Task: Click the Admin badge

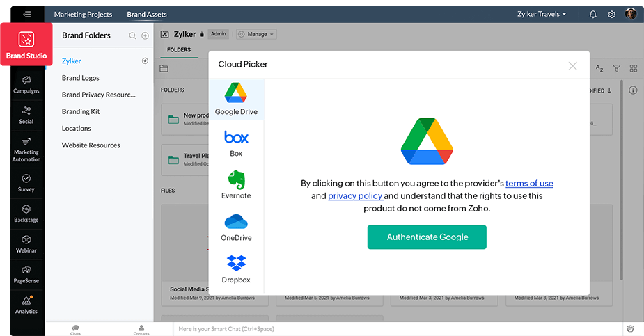Action: 218,34
